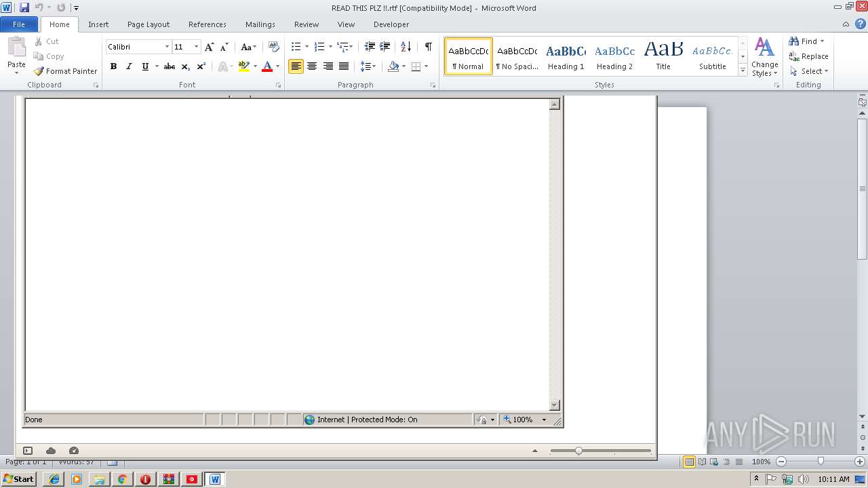Toggle Subscript formatting
This screenshot has width=868, height=488.
[x=185, y=66]
